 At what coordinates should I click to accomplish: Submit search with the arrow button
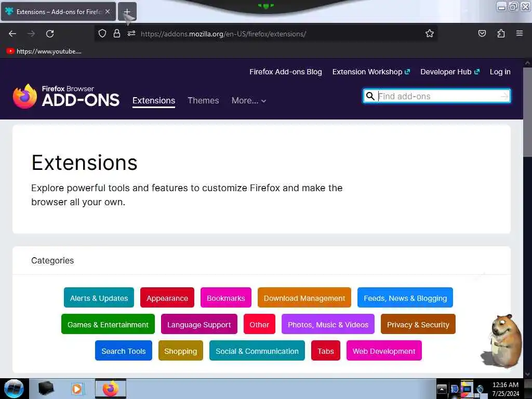pyautogui.click(x=504, y=96)
